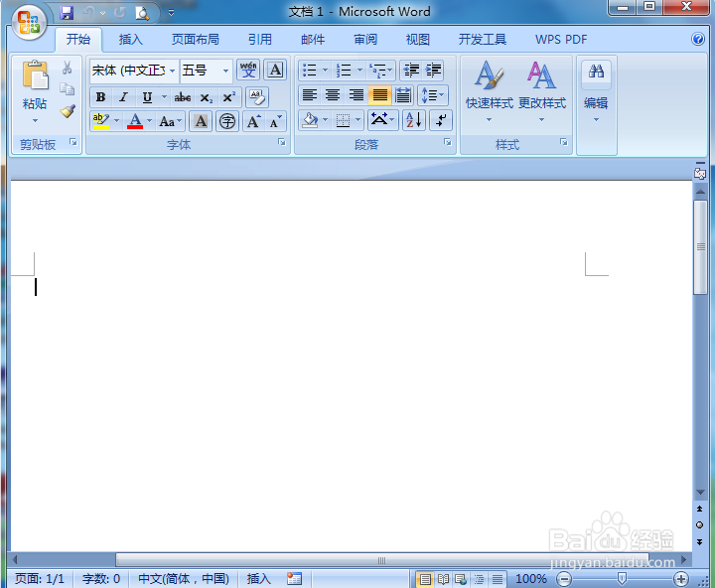Image resolution: width=715 pixels, height=588 pixels.
Task: Apply subscript formatting
Action: coord(207,97)
